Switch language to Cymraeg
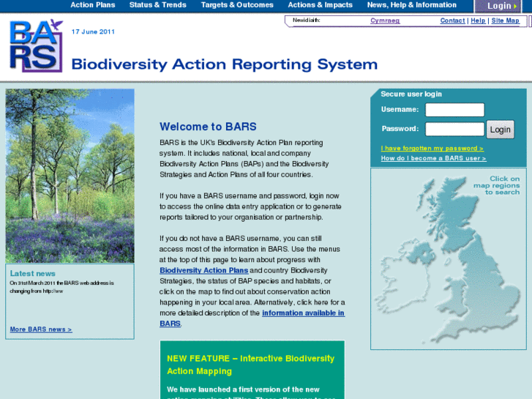This screenshot has height=399, width=532. [x=385, y=20]
